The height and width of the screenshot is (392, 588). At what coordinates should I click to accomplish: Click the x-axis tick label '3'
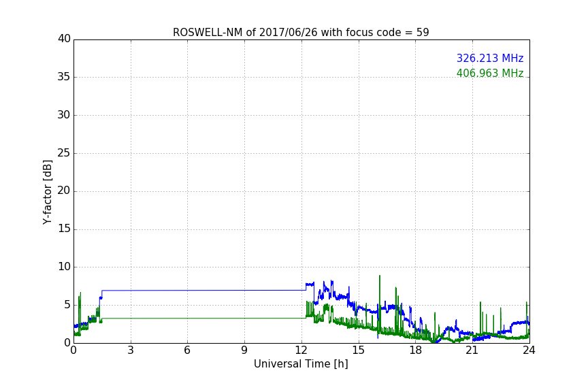tap(131, 350)
